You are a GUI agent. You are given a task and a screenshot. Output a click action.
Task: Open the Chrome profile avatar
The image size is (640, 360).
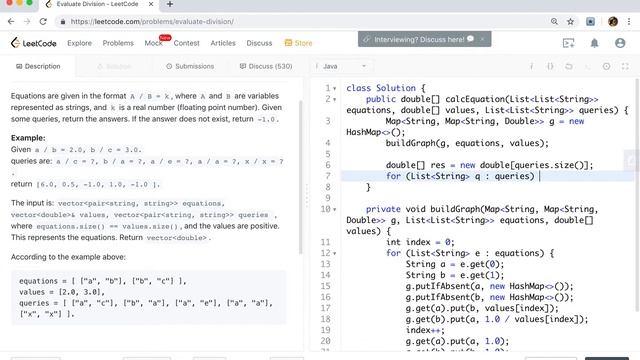613,22
